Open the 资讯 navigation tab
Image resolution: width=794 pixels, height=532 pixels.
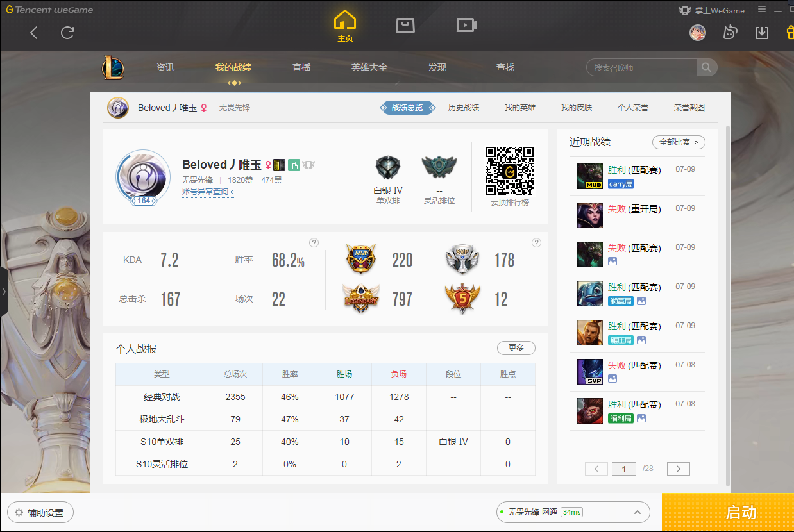[165, 67]
